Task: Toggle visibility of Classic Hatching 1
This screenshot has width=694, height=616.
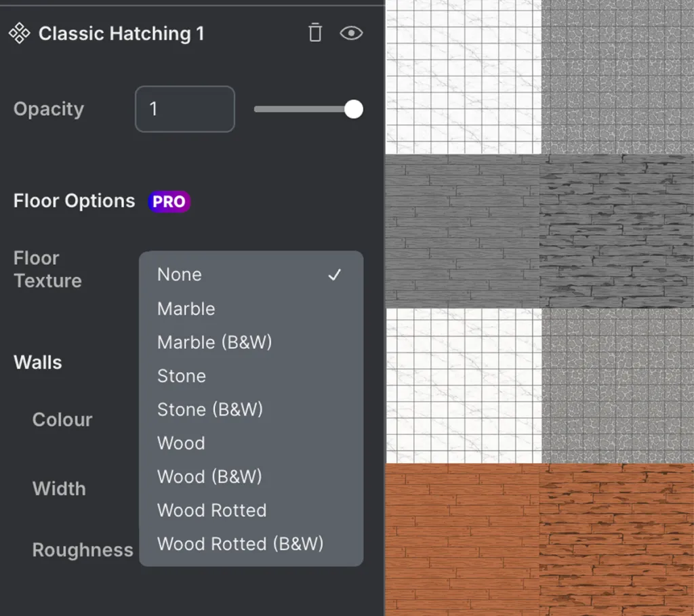Action: click(x=351, y=33)
